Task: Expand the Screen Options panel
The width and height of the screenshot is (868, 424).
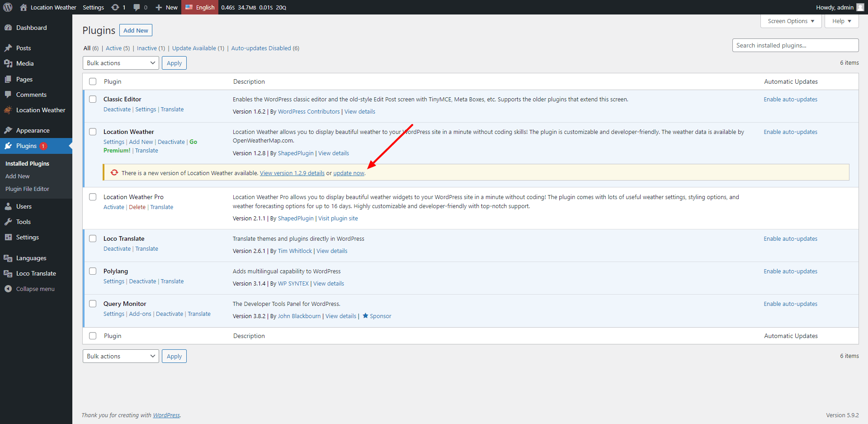Action: click(791, 21)
